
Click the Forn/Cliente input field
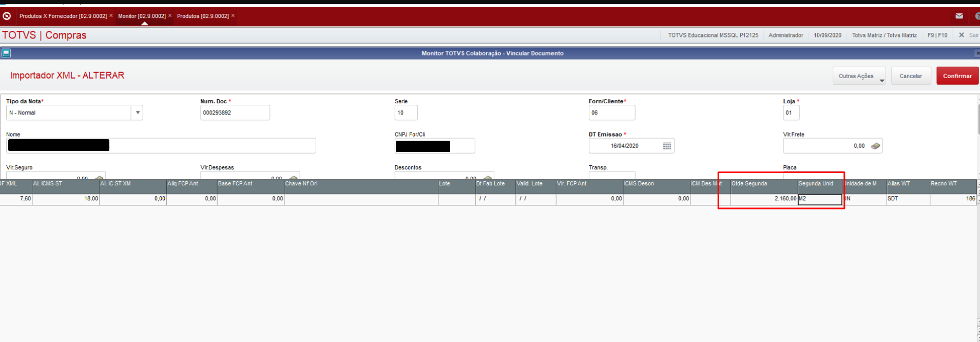(612, 112)
